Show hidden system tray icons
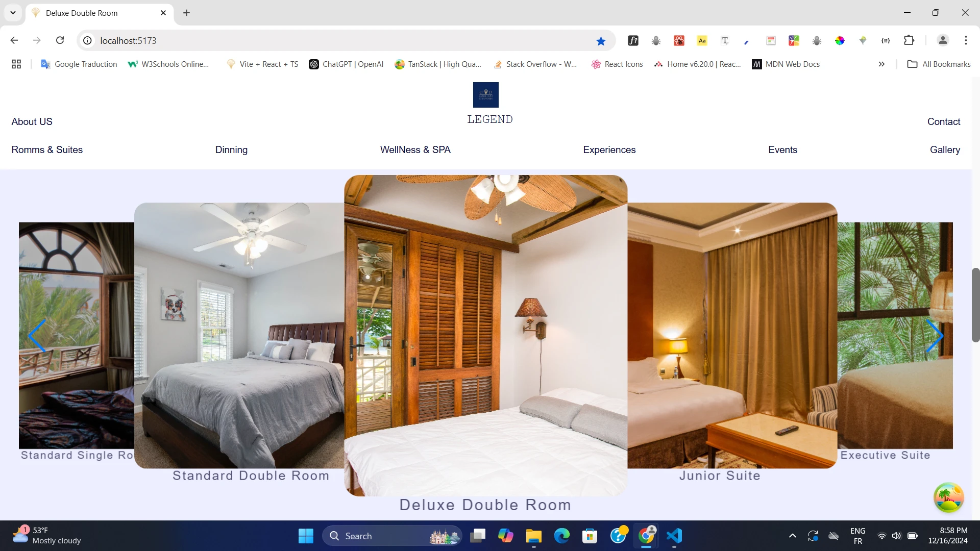980x551 pixels. pos(792,536)
